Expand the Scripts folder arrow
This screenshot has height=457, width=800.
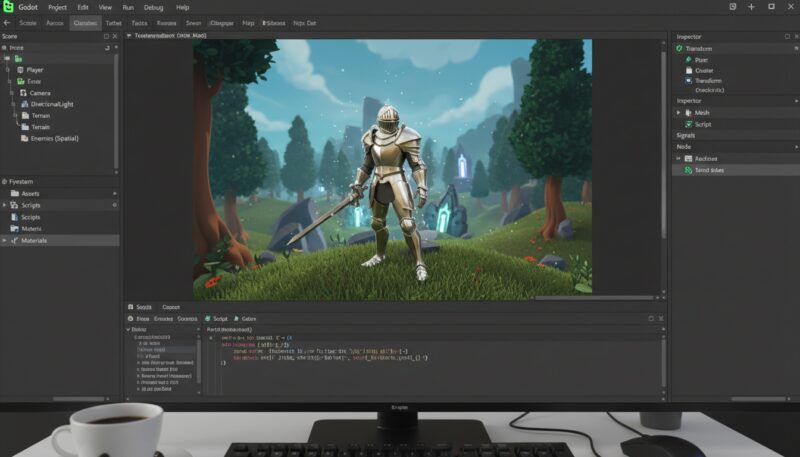5,205
